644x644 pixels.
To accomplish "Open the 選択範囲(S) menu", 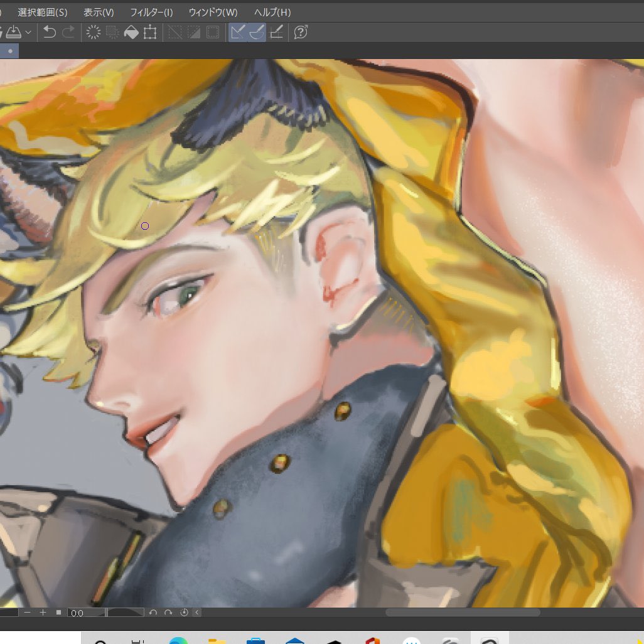I will point(42,13).
